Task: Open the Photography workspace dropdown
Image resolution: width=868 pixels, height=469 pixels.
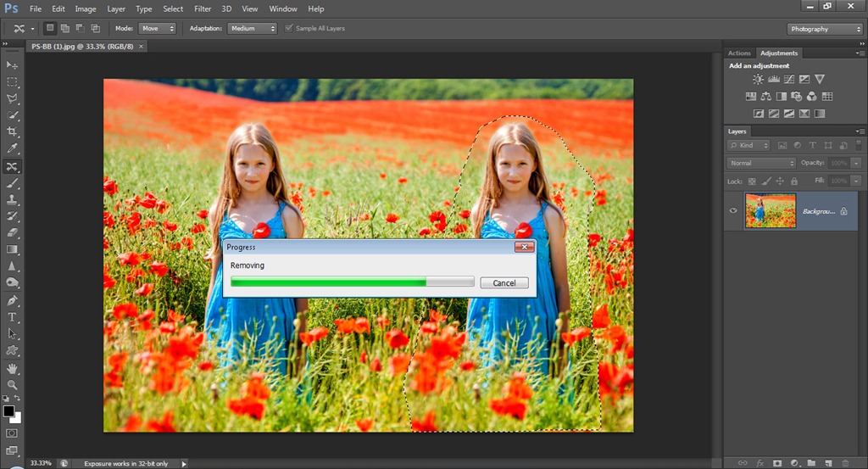Action: [825, 29]
